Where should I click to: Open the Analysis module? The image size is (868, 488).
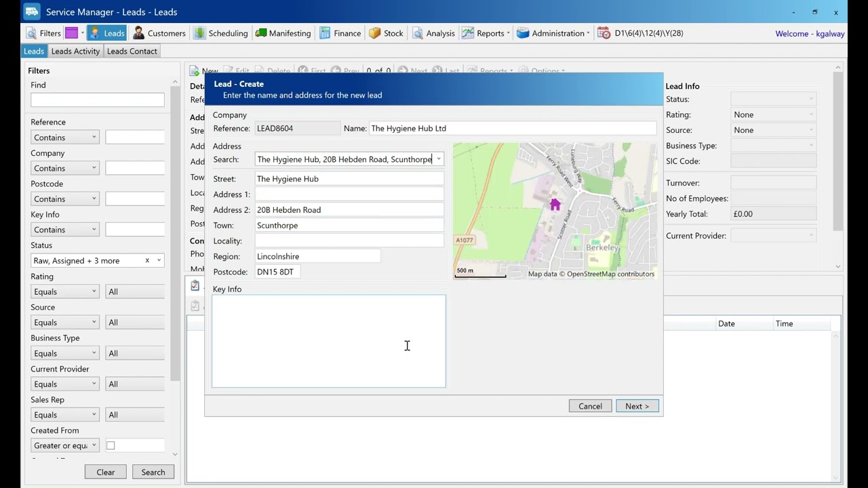coord(433,33)
